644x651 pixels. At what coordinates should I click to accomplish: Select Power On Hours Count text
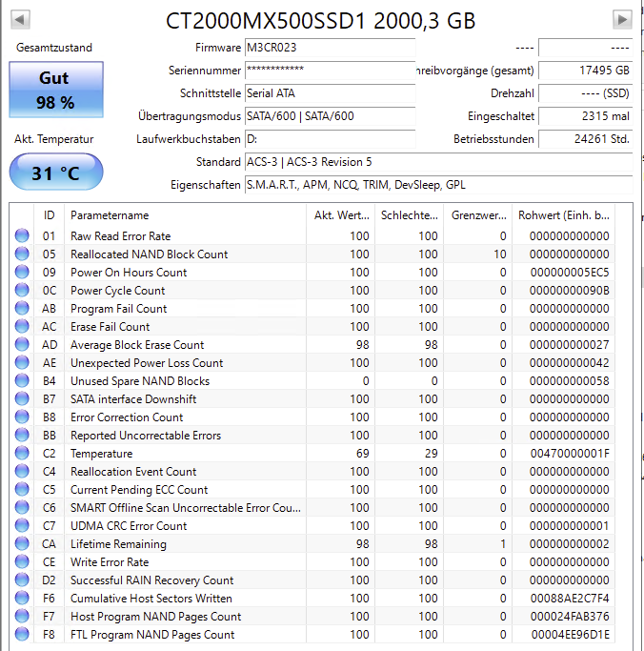point(129,273)
